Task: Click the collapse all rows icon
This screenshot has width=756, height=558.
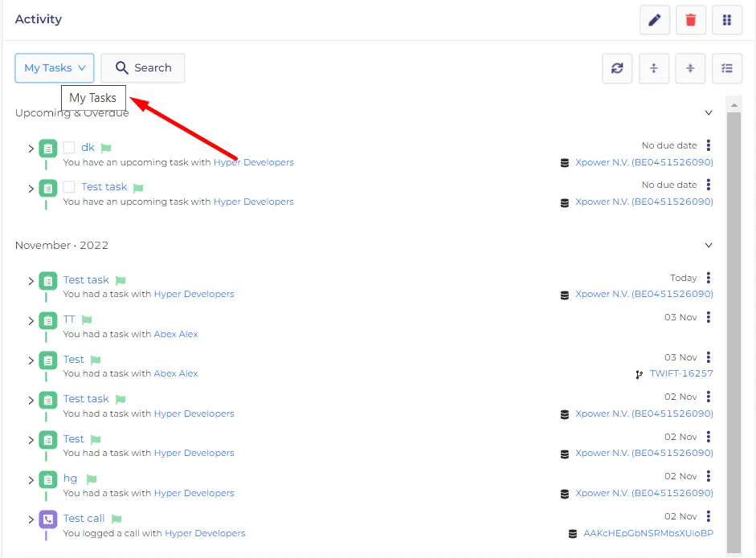Action: point(690,68)
